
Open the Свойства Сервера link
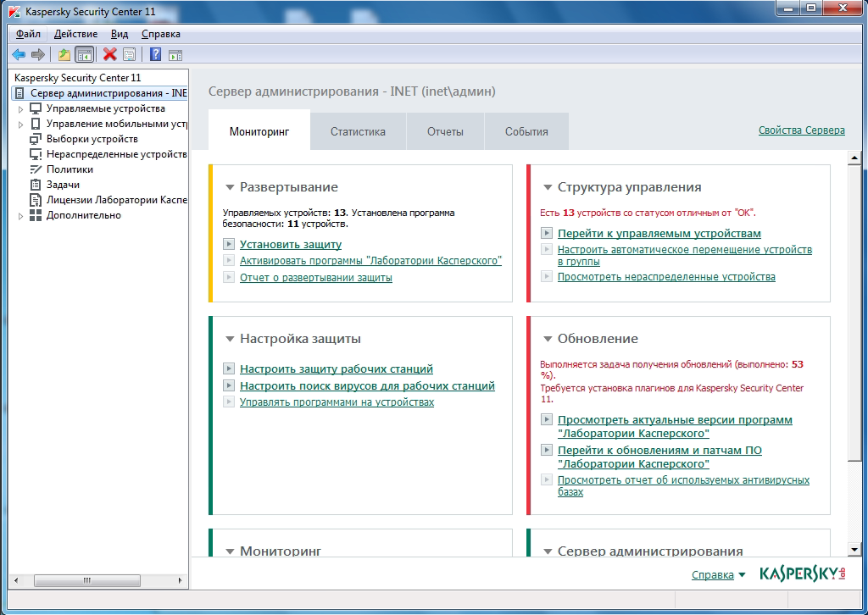[x=801, y=130]
